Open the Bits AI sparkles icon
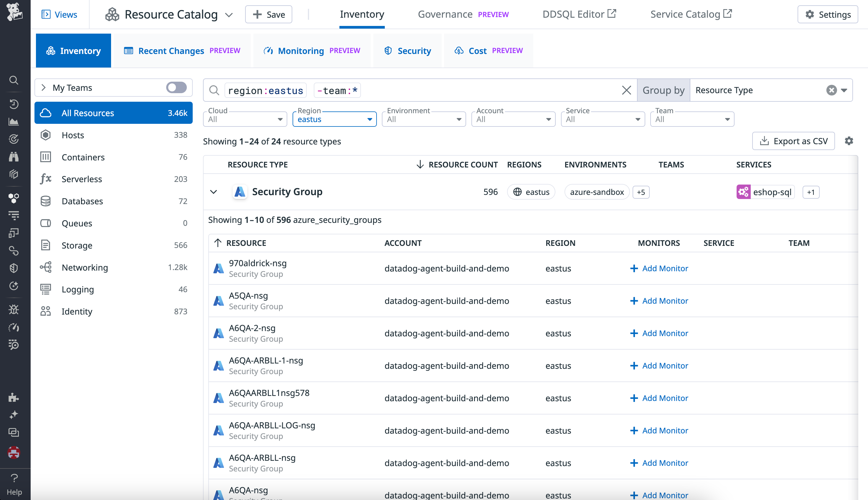Image resolution: width=868 pixels, height=500 pixels. (x=14, y=415)
